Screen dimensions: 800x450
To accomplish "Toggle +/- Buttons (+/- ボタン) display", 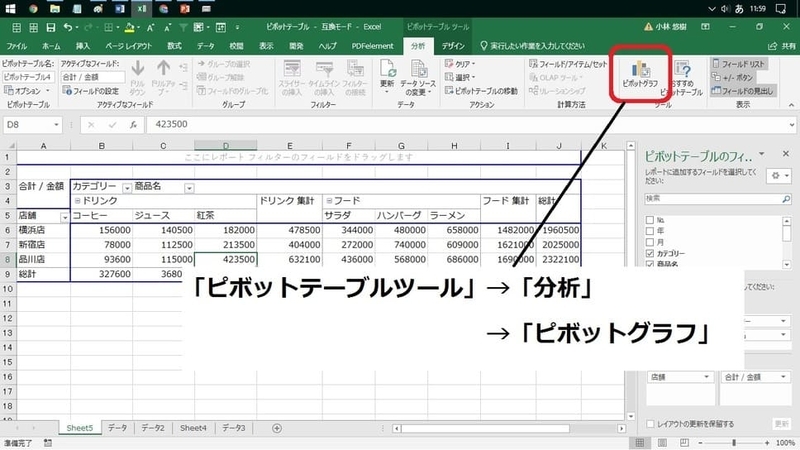I will tap(733, 78).
